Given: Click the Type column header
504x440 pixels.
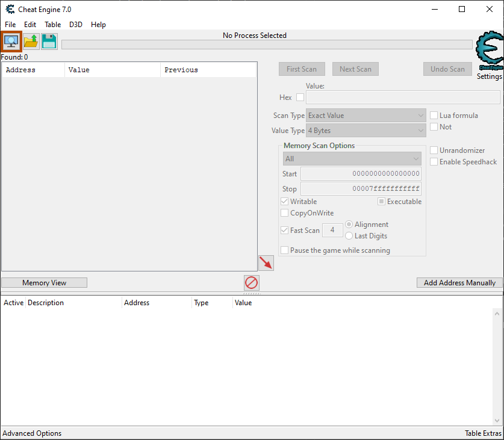Looking at the screenshot, I should point(212,303).
